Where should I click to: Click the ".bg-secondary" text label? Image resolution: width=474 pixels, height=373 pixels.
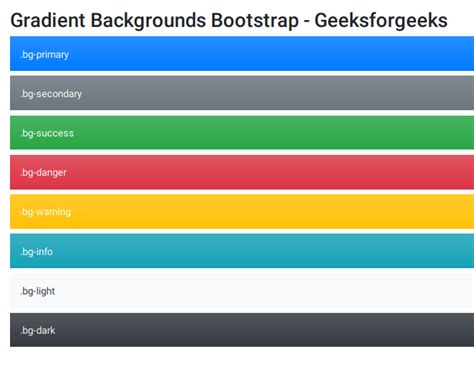(x=51, y=94)
